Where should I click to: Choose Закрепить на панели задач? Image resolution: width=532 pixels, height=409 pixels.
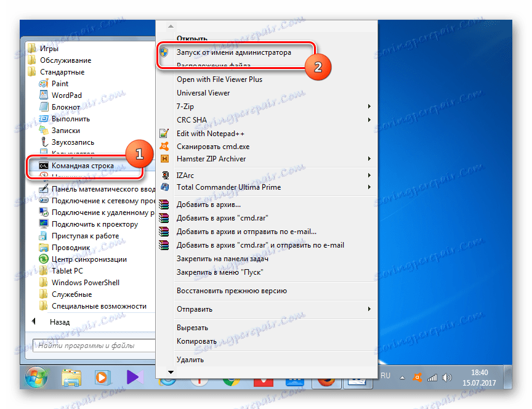pyautogui.click(x=222, y=259)
